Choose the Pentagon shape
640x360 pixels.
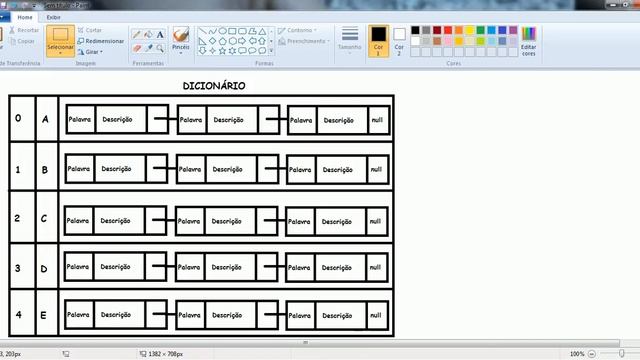222,41
